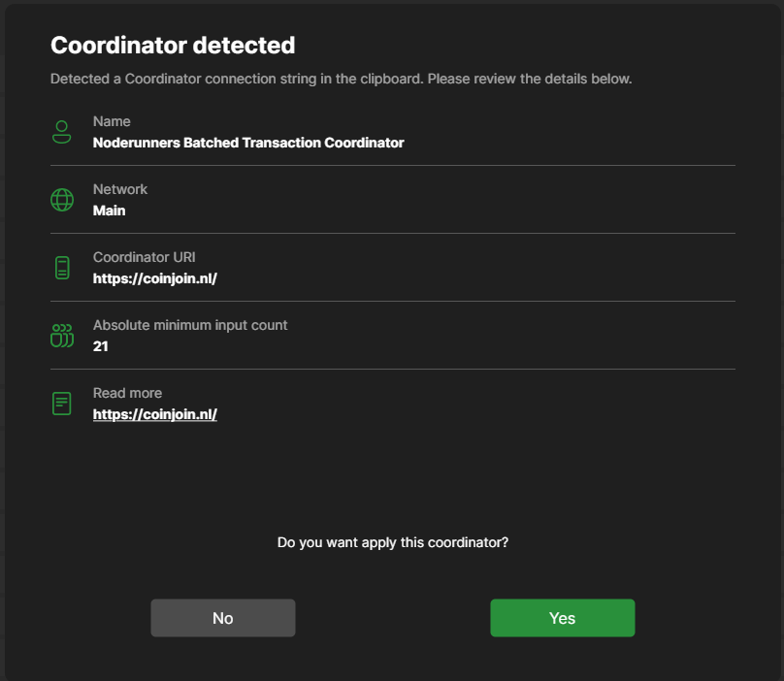This screenshot has height=681, width=784.
Task: Click the group icon beside input count
Action: [x=62, y=336]
